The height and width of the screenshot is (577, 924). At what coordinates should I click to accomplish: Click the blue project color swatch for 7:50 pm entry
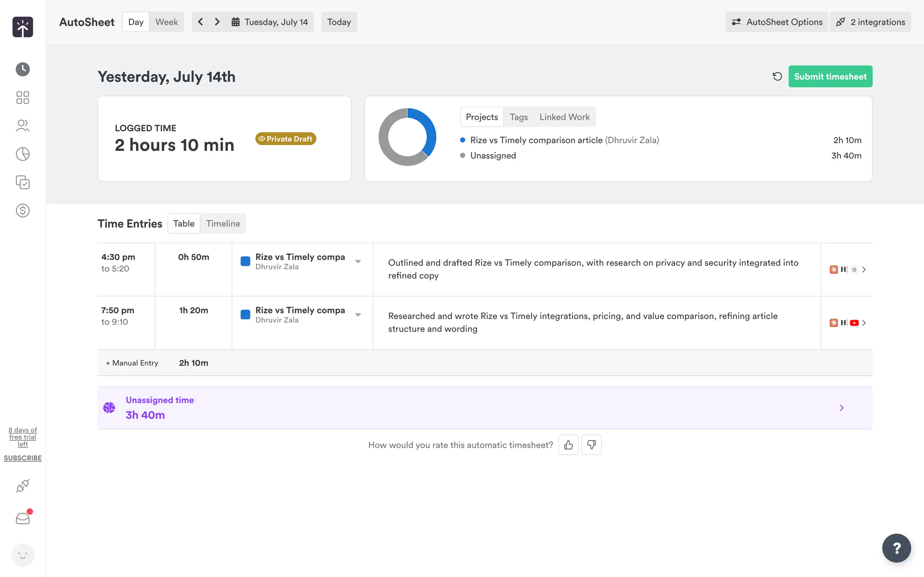(245, 315)
